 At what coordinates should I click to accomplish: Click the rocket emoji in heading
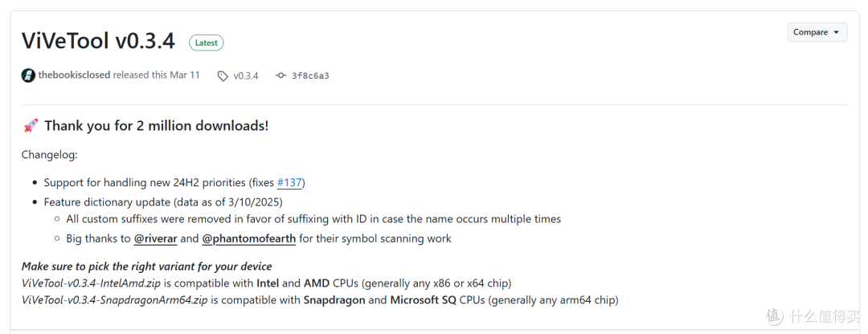[31, 126]
